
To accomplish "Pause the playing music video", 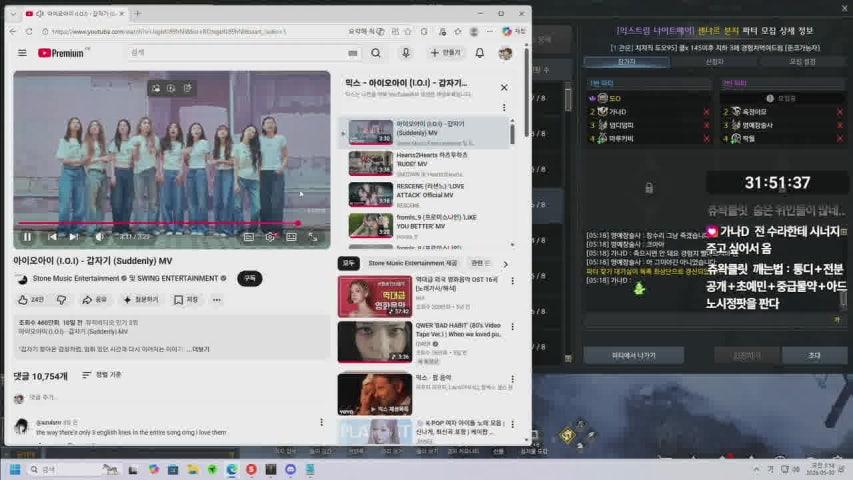I will pos(27,237).
